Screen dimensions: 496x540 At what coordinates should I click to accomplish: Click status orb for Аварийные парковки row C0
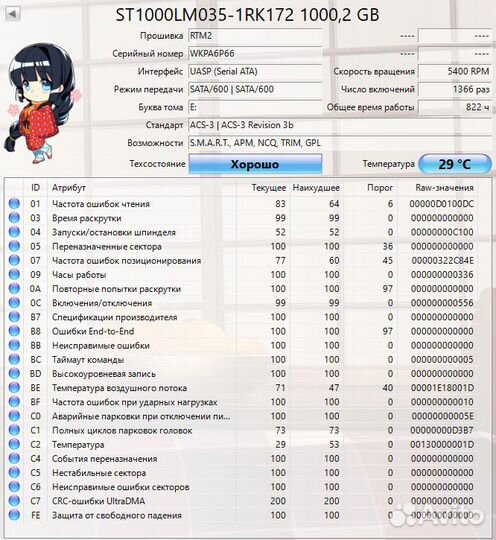point(14,416)
